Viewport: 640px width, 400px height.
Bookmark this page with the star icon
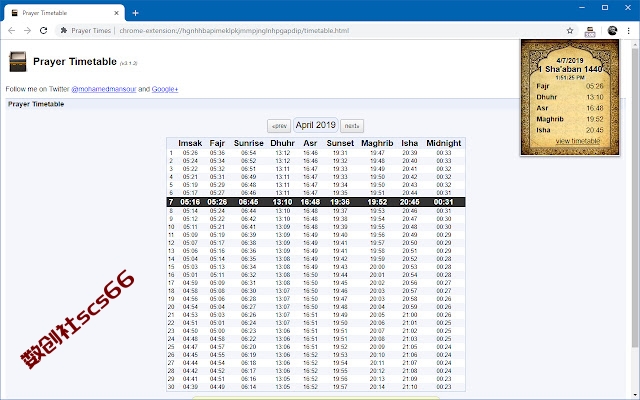point(570,31)
